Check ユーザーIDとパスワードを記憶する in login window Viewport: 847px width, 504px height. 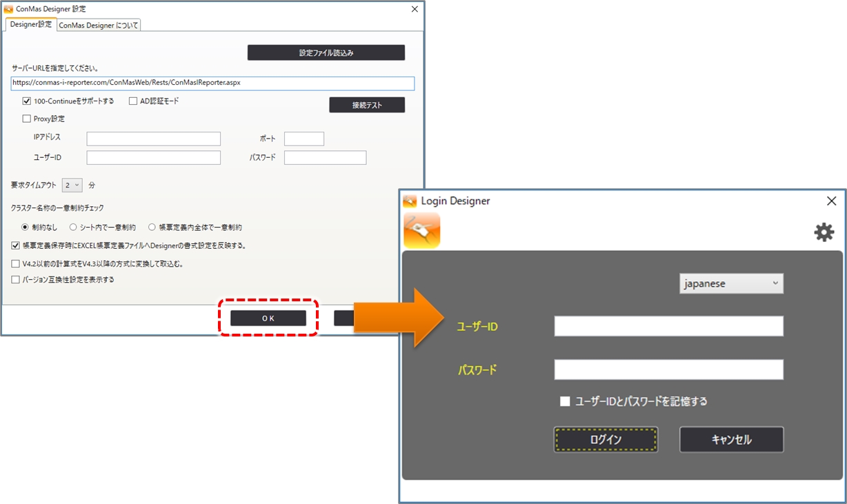[565, 401]
